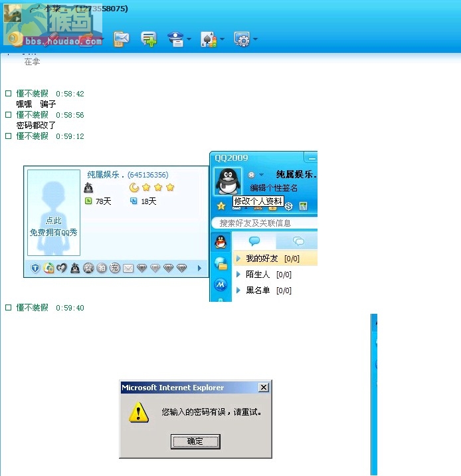This screenshot has width=461, height=476.
Task: Select the penguin icon in QQ2009 left sidebar
Action: (221, 242)
